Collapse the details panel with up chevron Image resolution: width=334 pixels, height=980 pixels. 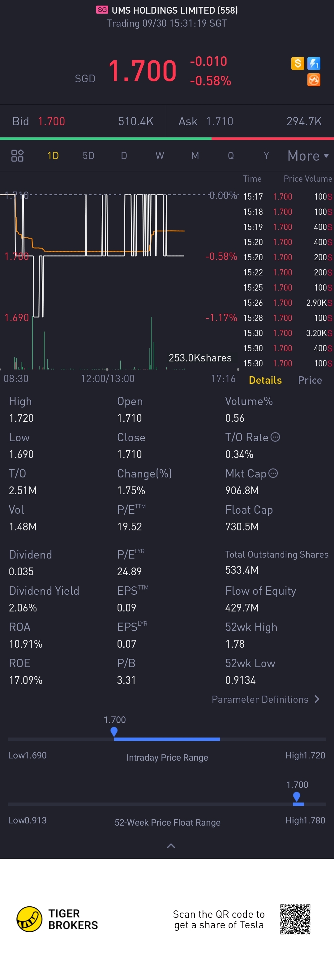tap(171, 846)
